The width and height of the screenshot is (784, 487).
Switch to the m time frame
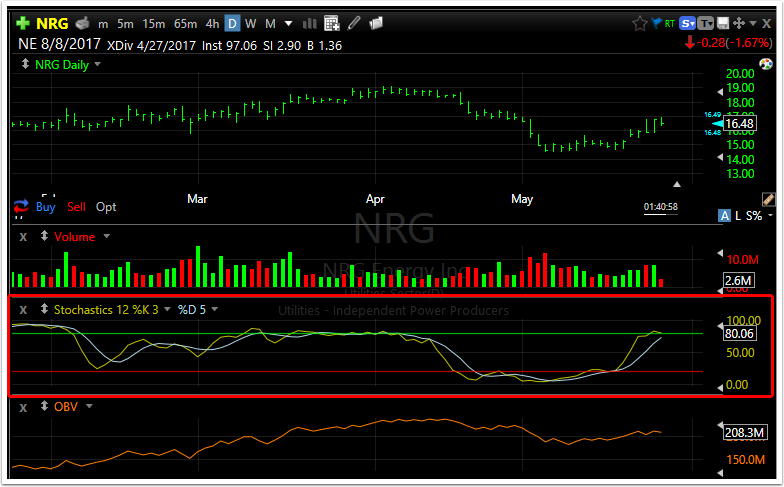click(103, 24)
